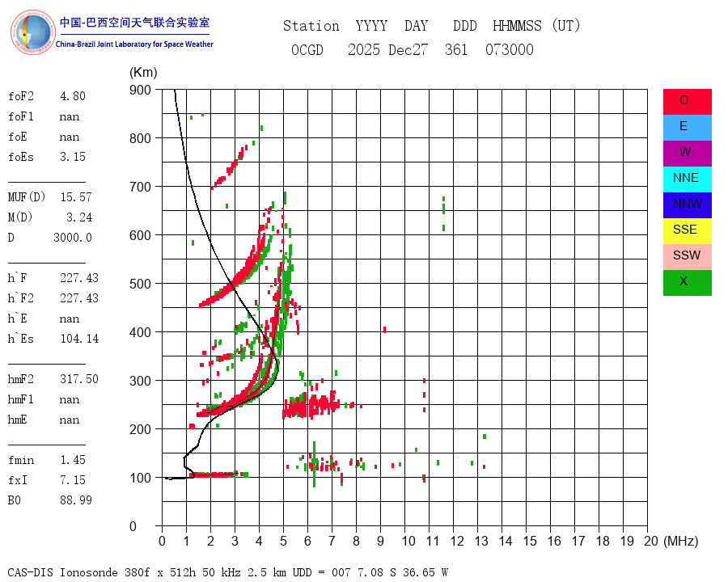This screenshot has width=728, height=582.
Task: Click the UT time value 073000
Action: click(510, 49)
